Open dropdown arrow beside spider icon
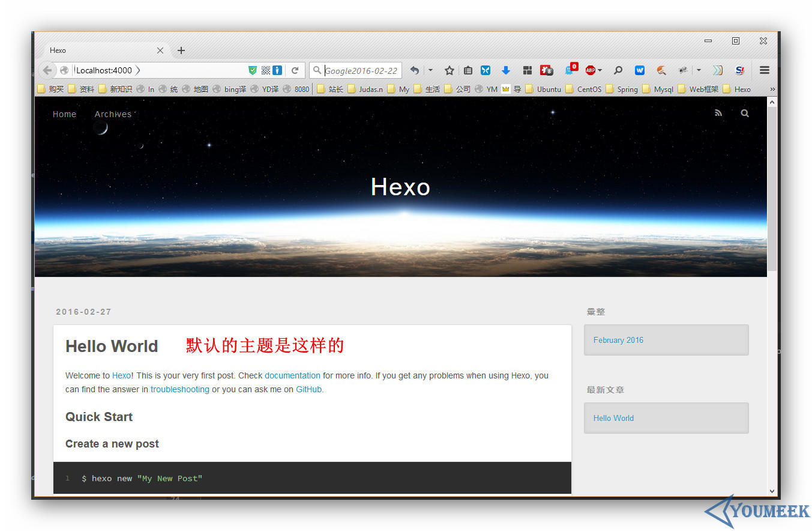Viewport: 812px width, 531px height. (699, 70)
